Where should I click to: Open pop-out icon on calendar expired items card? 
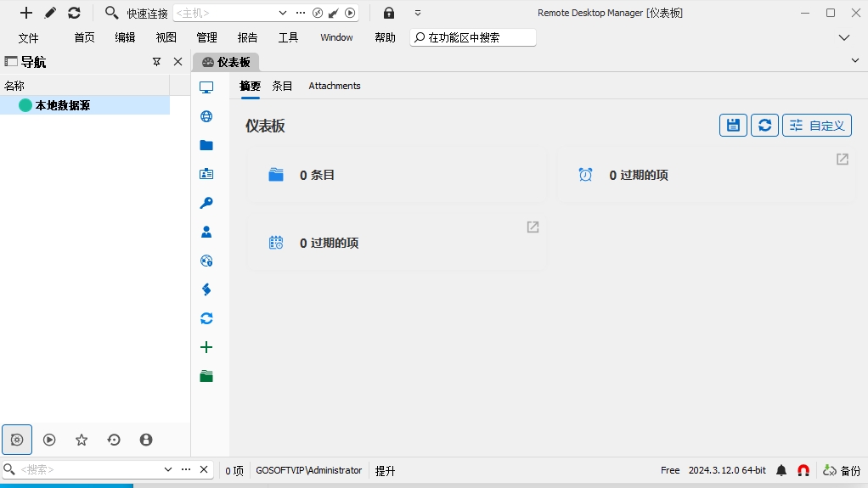(x=533, y=227)
